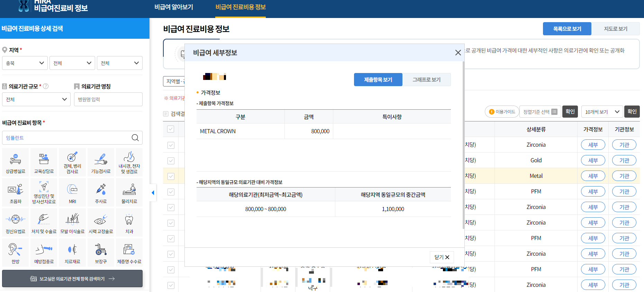Click the 병원명 입력 input field

coord(108,99)
